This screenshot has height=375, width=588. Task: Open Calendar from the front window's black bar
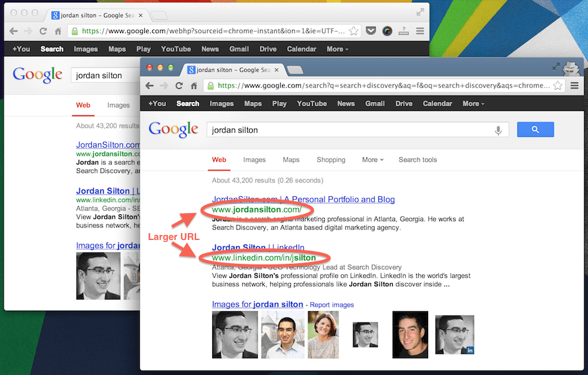tap(437, 104)
